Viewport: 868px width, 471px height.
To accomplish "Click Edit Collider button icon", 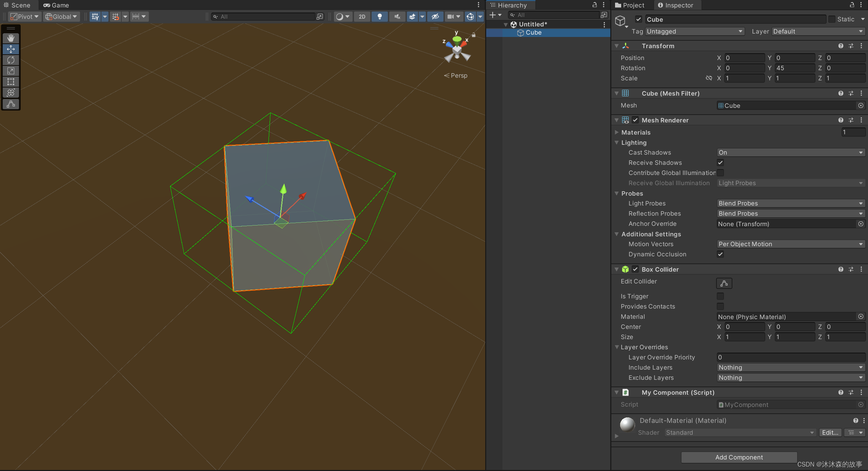I will (724, 283).
